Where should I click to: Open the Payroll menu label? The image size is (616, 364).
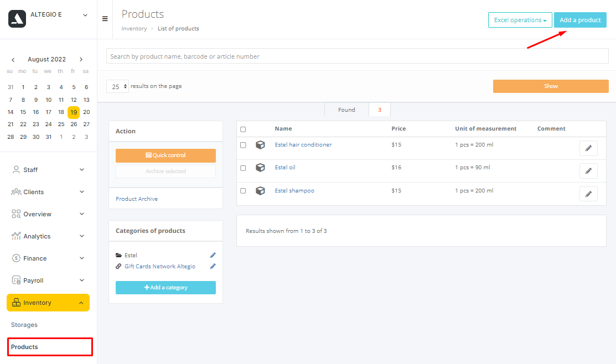(x=33, y=281)
